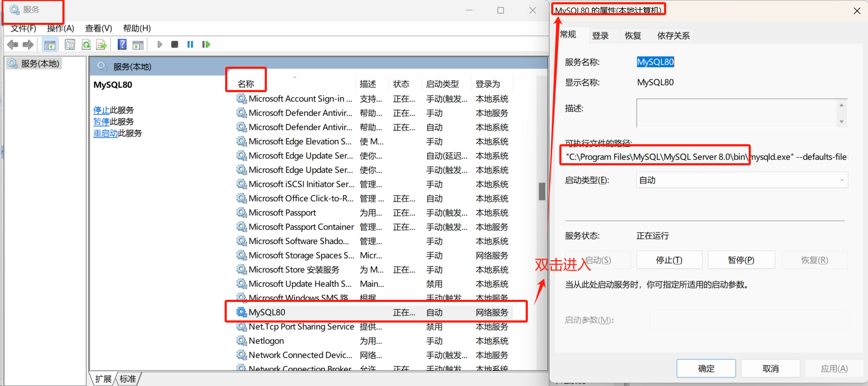The width and height of the screenshot is (868, 386).
Task: Open the 帮助(H) menu
Action: pyautogui.click(x=137, y=28)
